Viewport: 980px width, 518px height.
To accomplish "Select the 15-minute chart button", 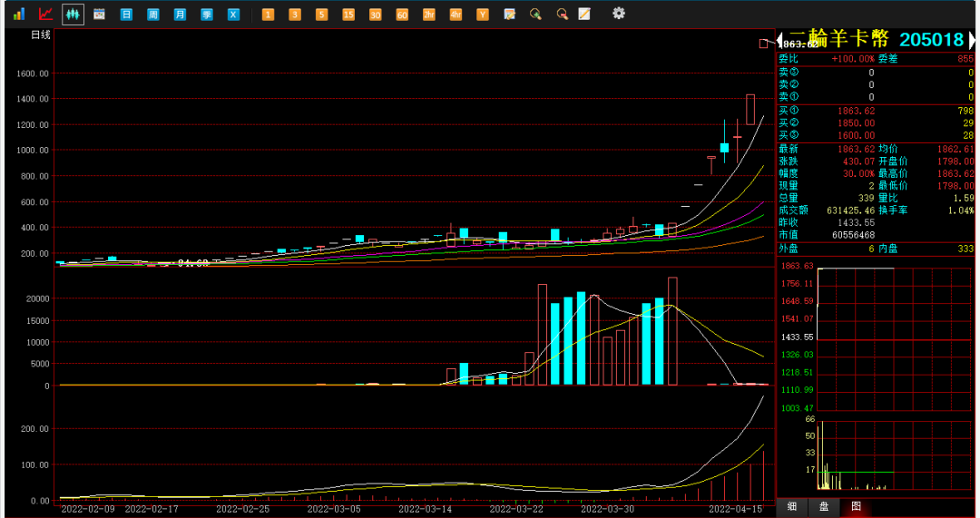I will (348, 15).
